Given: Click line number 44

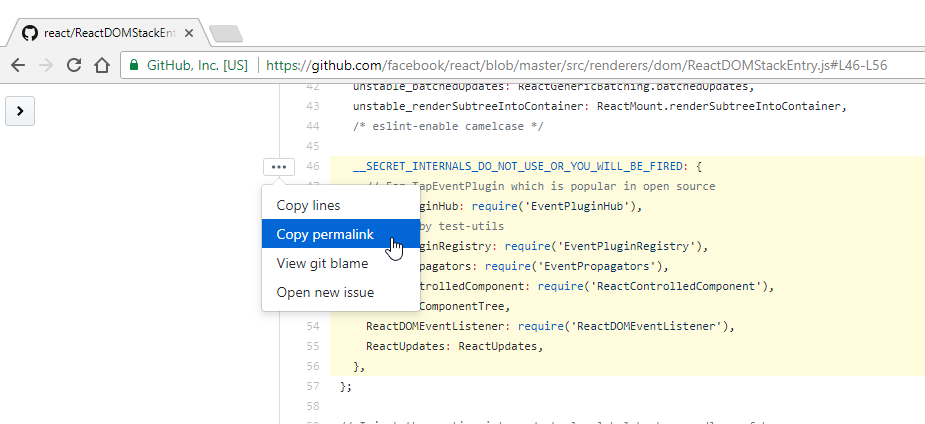Looking at the screenshot, I should pos(313,126).
